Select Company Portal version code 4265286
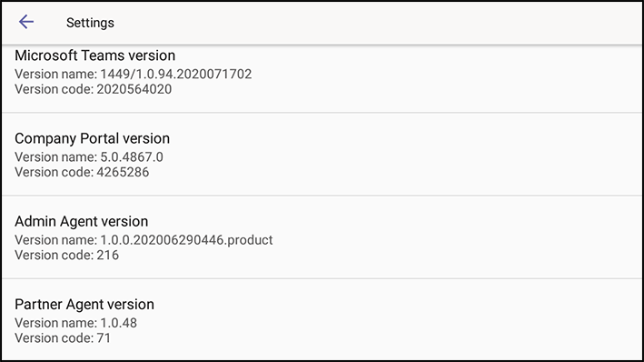 point(82,172)
